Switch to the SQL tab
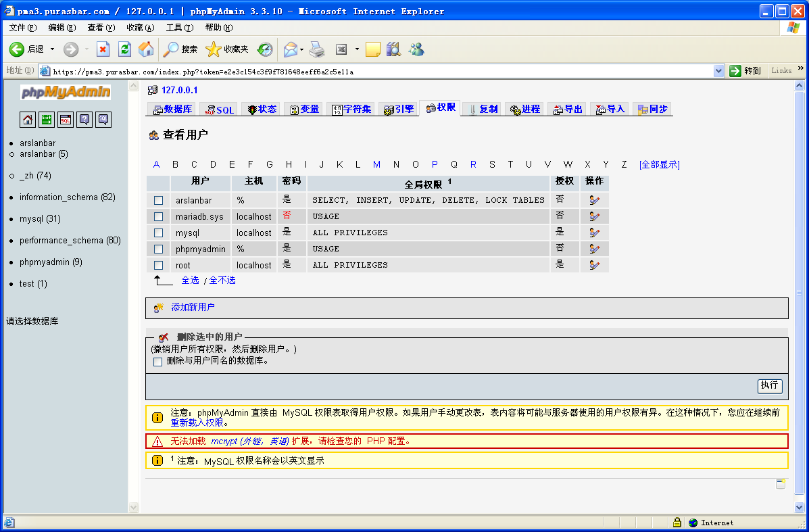 tap(219, 110)
